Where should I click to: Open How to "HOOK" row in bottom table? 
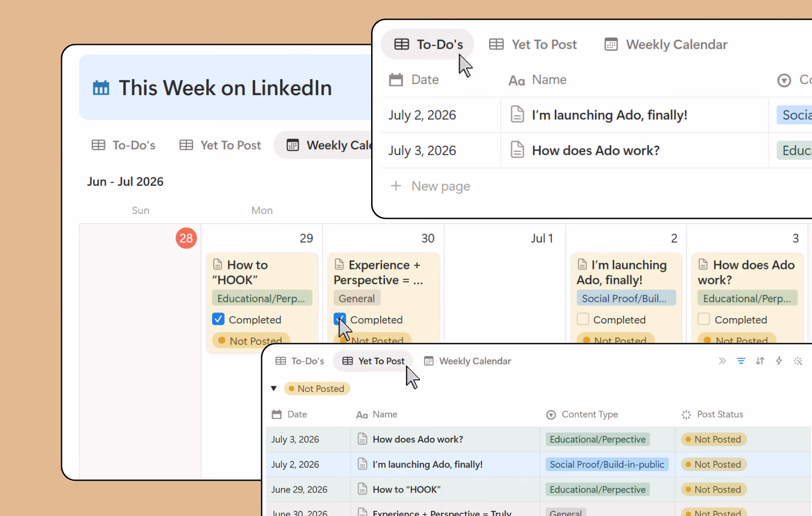coord(406,489)
